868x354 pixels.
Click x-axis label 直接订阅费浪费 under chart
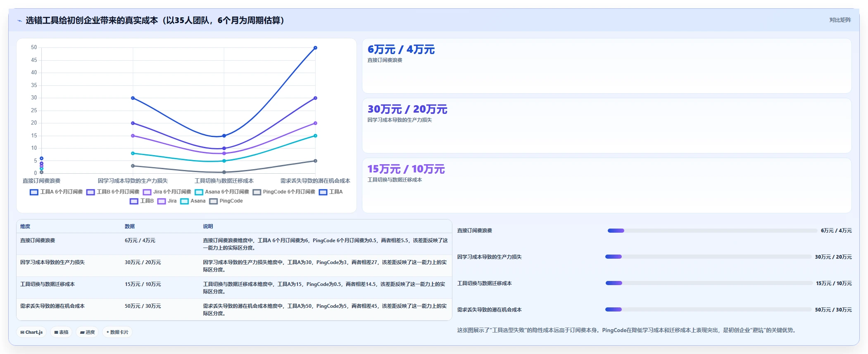[41, 181]
